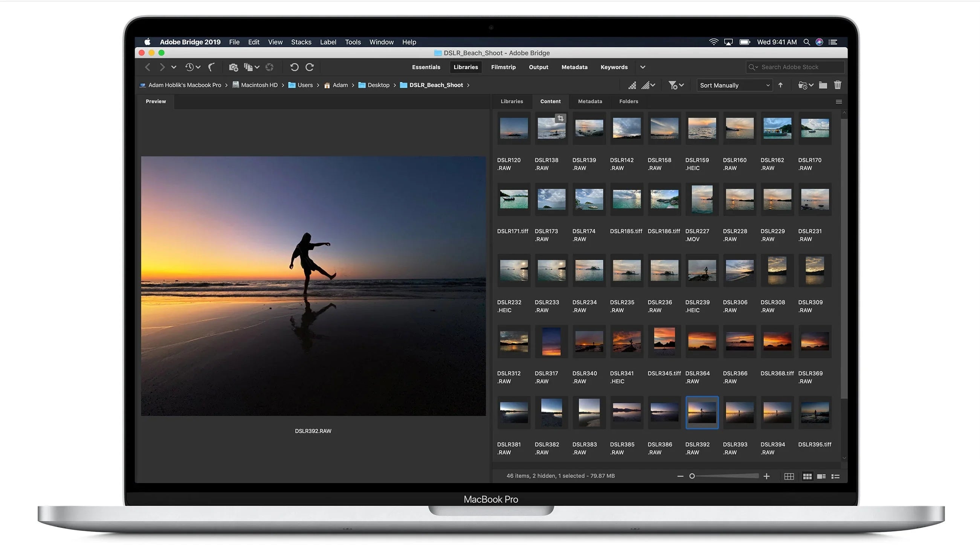
Task: Toggle ascending sort order arrow
Action: point(781,85)
